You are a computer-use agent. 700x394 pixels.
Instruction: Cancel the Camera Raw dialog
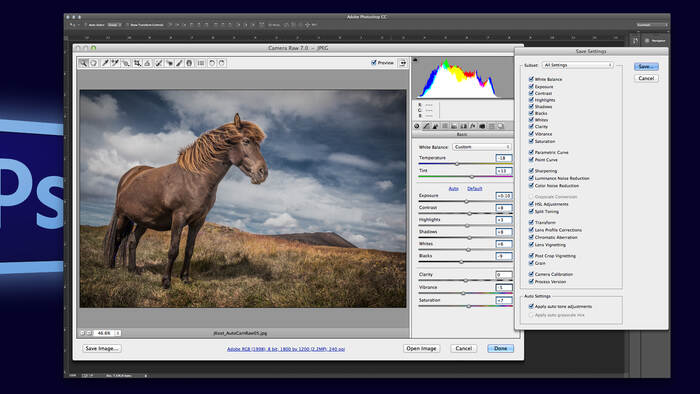[463, 348]
